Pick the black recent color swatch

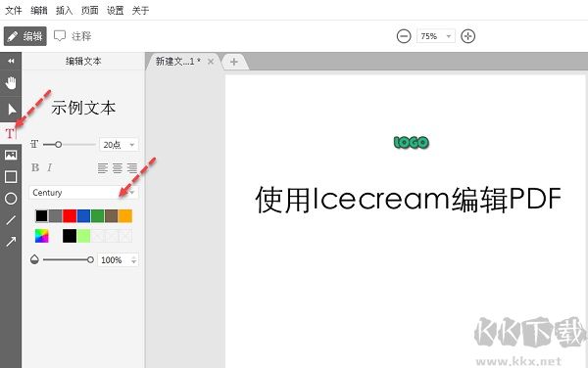70,236
